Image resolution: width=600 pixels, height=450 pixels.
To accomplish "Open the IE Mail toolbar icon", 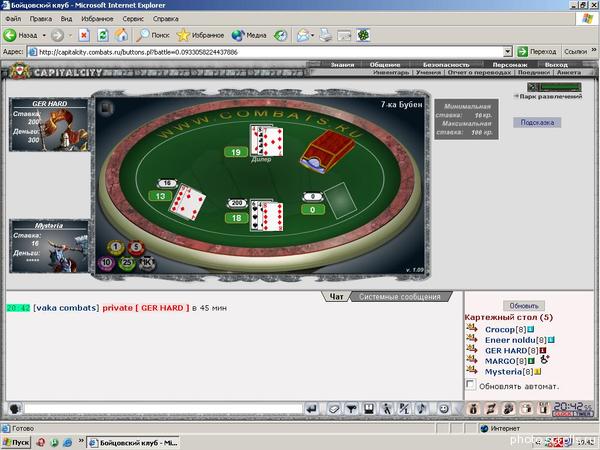I will (304, 35).
